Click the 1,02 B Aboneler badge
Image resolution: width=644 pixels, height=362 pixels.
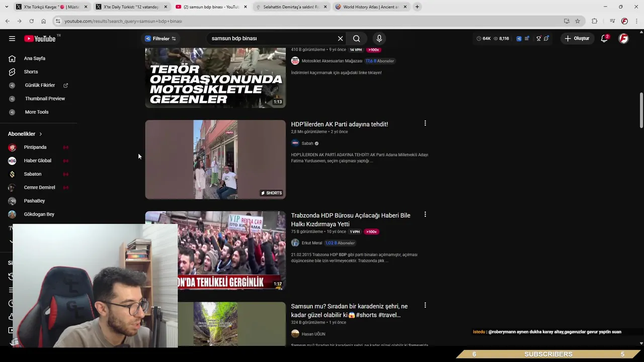coord(340,243)
